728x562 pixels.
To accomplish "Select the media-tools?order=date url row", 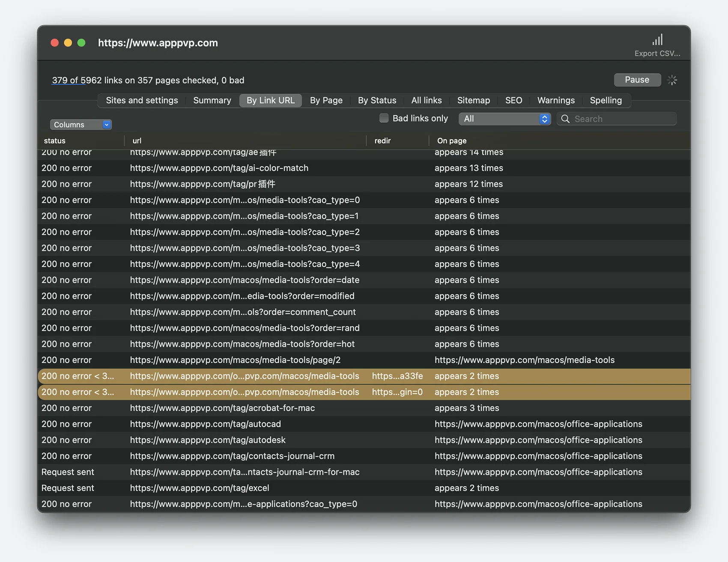I will pos(245,280).
